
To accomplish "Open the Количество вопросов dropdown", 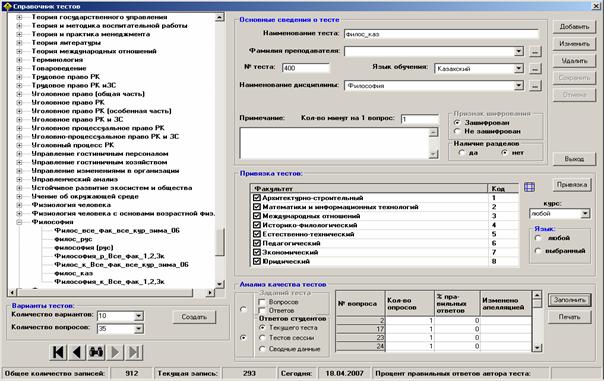I will tap(139, 329).
